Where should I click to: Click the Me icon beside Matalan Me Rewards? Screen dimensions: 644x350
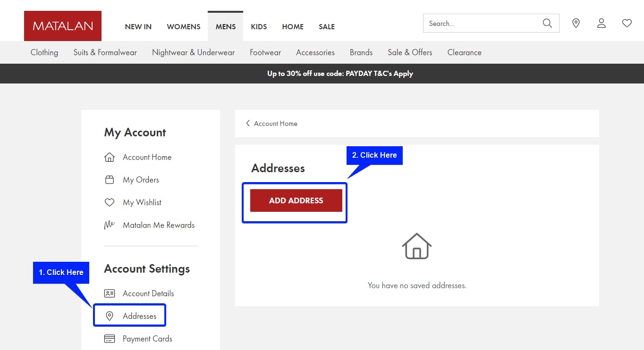(x=110, y=225)
